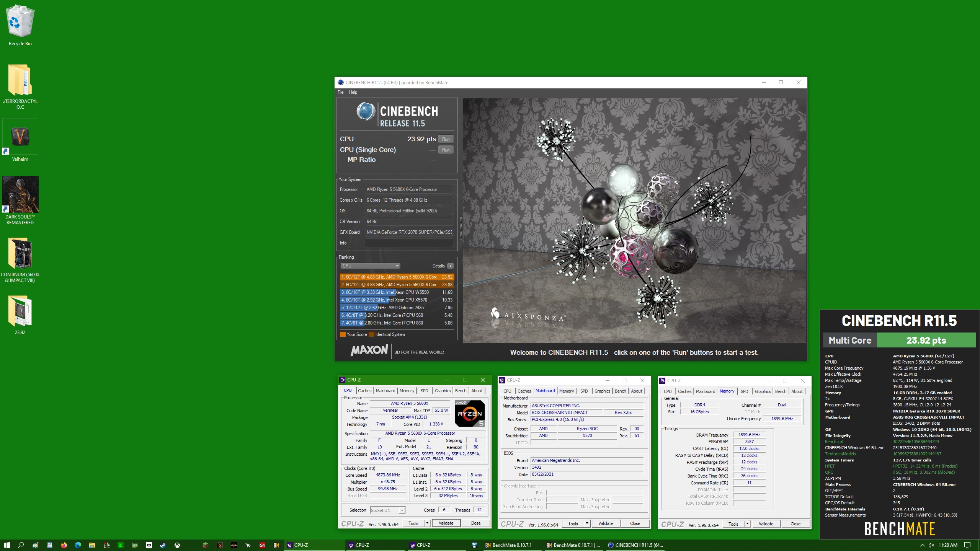Open the notification center icon
The height and width of the screenshot is (551, 980).
(x=967, y=545)
